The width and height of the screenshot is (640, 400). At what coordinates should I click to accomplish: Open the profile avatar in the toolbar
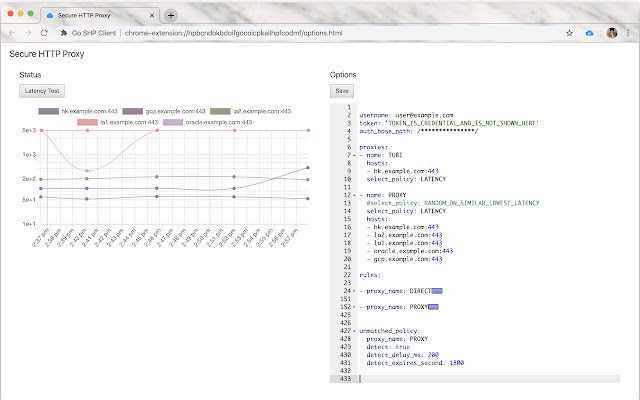pyautogui.click(x=611, y=33)
